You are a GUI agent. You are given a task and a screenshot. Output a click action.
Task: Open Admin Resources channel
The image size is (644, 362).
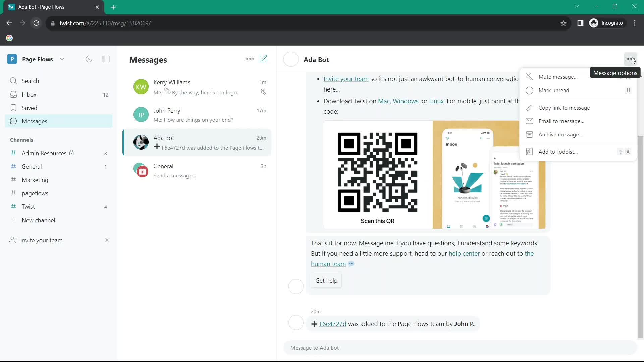[x=59, y=153]
